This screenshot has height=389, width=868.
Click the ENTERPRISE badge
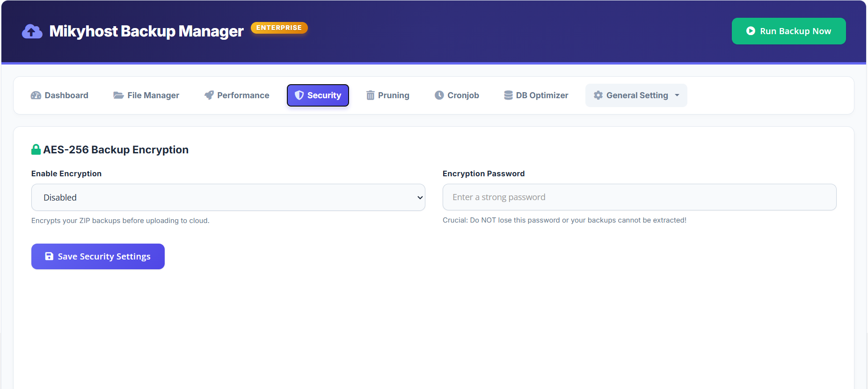279,28
